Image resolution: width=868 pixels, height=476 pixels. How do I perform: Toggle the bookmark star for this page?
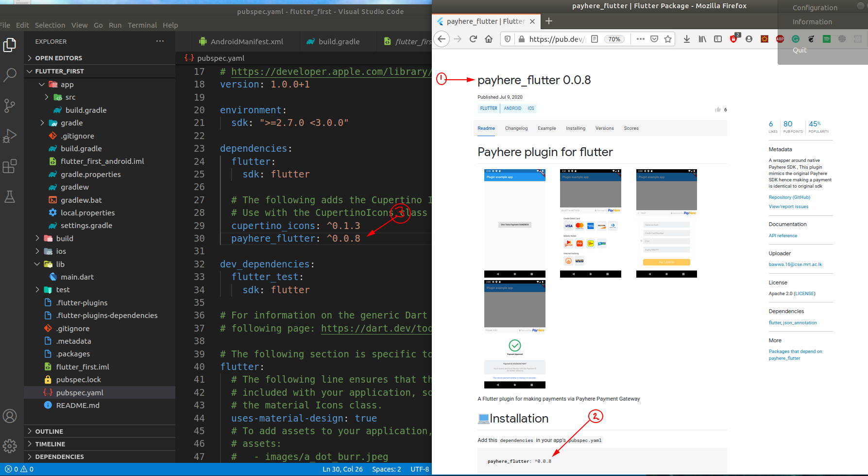668,39
